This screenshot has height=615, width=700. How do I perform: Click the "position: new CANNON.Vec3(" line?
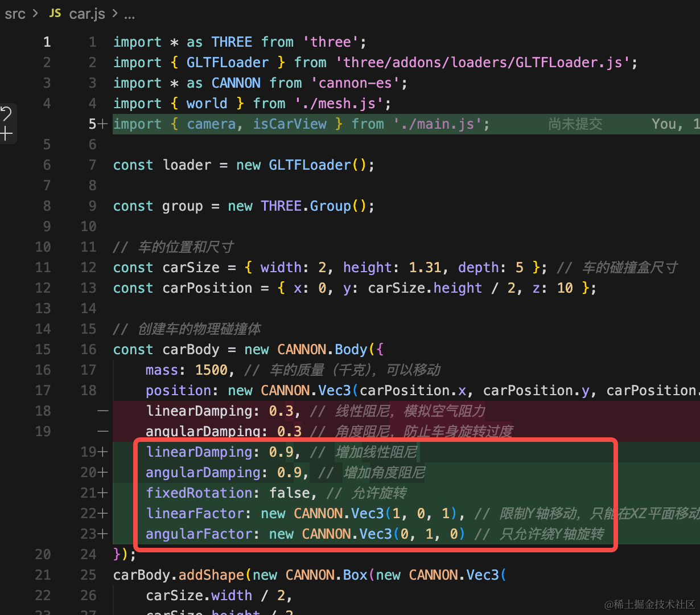422,391
